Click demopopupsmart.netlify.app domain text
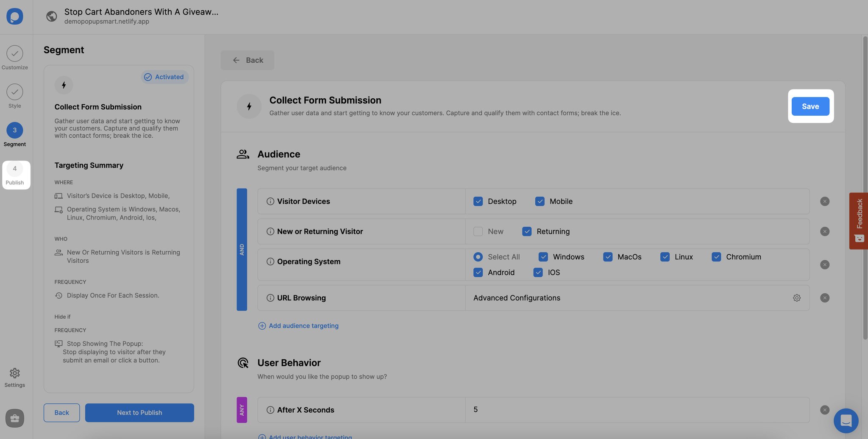The image size is (868, 439). point(106,21)
